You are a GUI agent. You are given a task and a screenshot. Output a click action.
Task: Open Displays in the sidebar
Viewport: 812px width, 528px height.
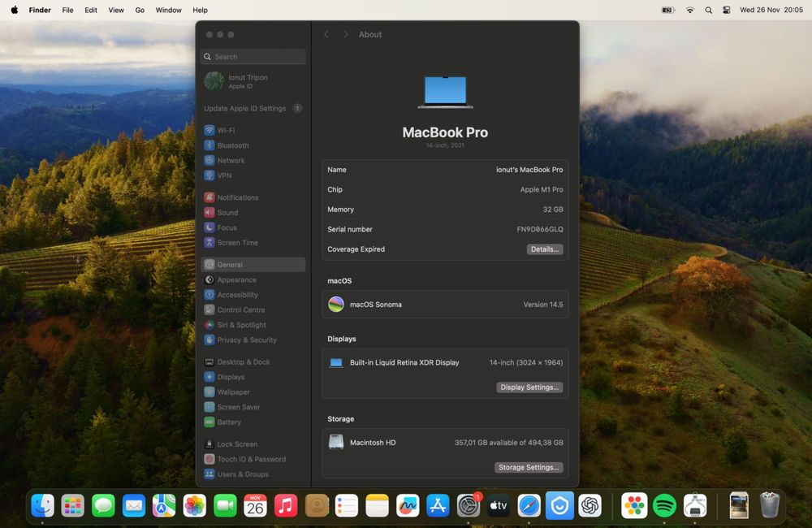coord(253,377)
